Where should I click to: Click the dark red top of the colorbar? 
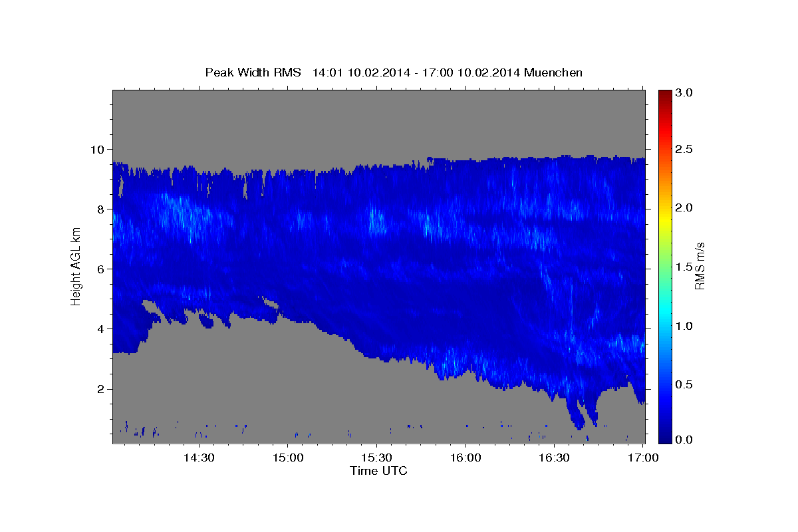click(x=665, y=94)
